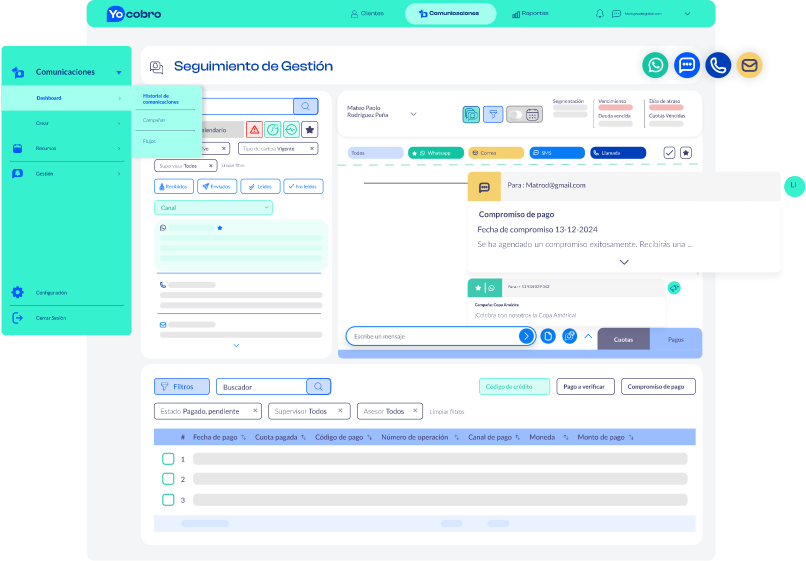Select Flujos submenu item
Image resolution: width=806 pixels, height=561 pixels.
[149, 141]
